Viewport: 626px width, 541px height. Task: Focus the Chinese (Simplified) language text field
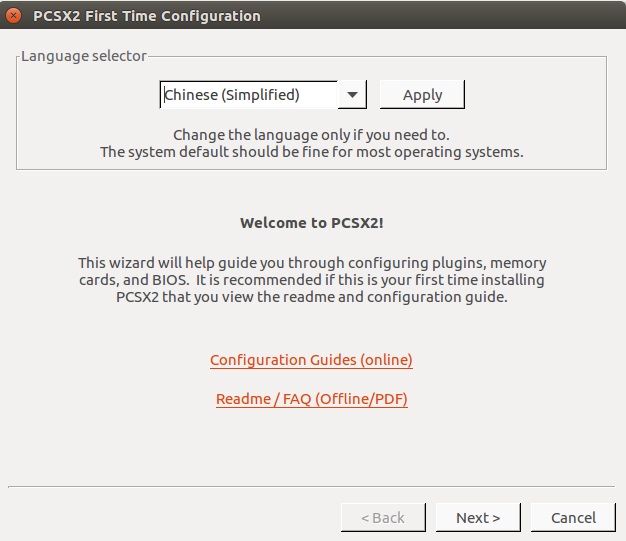coord(248,95)
